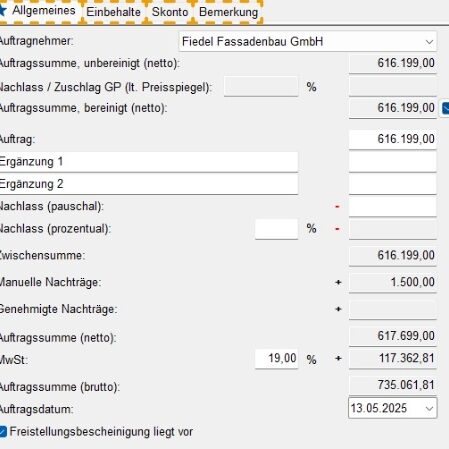
Task: Click the Nachlass (prozentual) percent field
Action: (276, 229)
